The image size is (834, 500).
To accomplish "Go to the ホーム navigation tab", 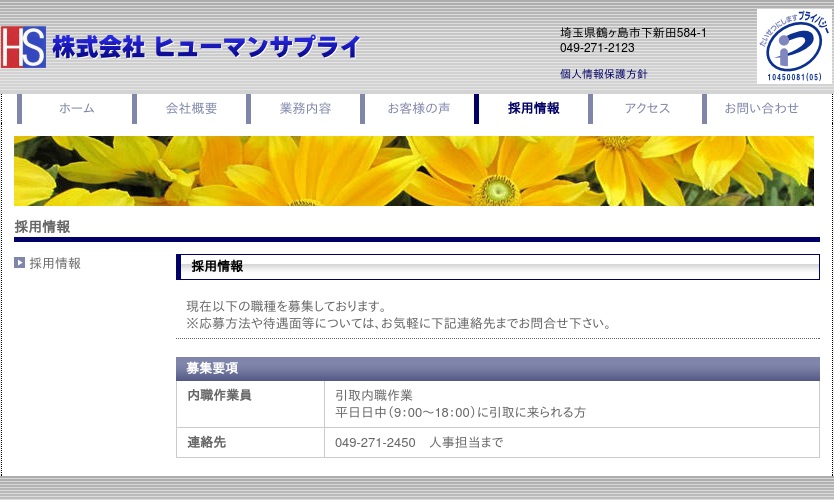I will point(77,109).
